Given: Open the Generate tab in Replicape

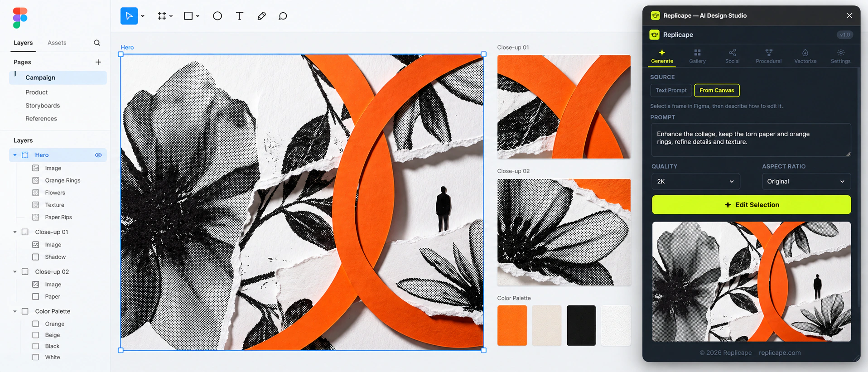Looking at the screenshot, I should point(662,57).
